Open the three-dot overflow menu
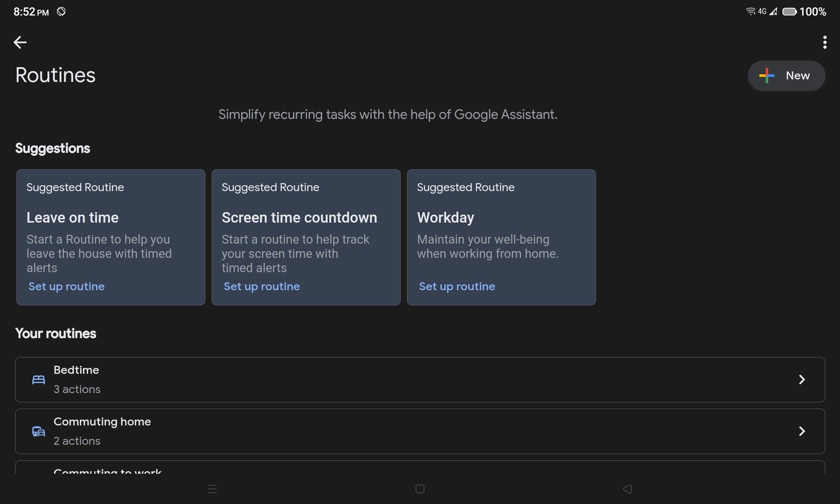The width and height of the screenshot is (840, 504). pyautogui.click(x=824, y=42)
